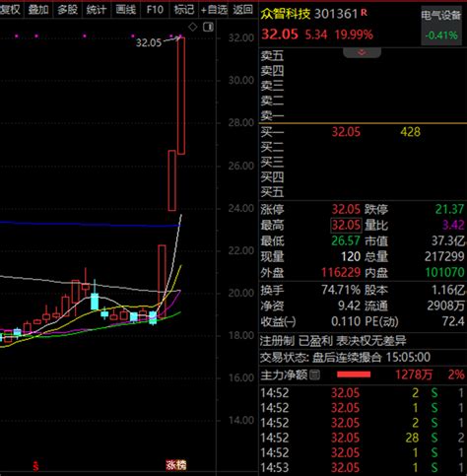The height and width of the screenshot is (476, 467).
Task: Click the 1278万 net inflow amount
Action: [414, 374]
